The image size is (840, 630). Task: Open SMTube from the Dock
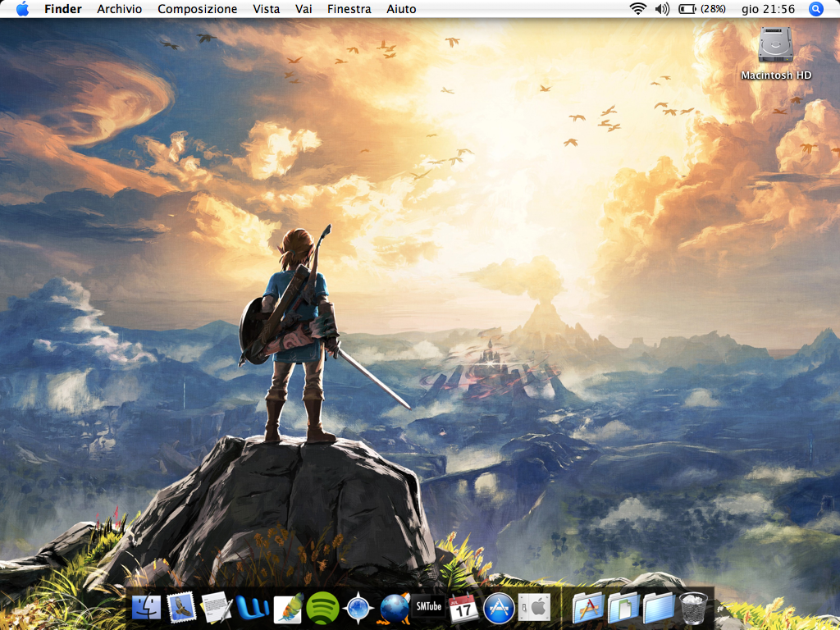[x=428, y=607]
